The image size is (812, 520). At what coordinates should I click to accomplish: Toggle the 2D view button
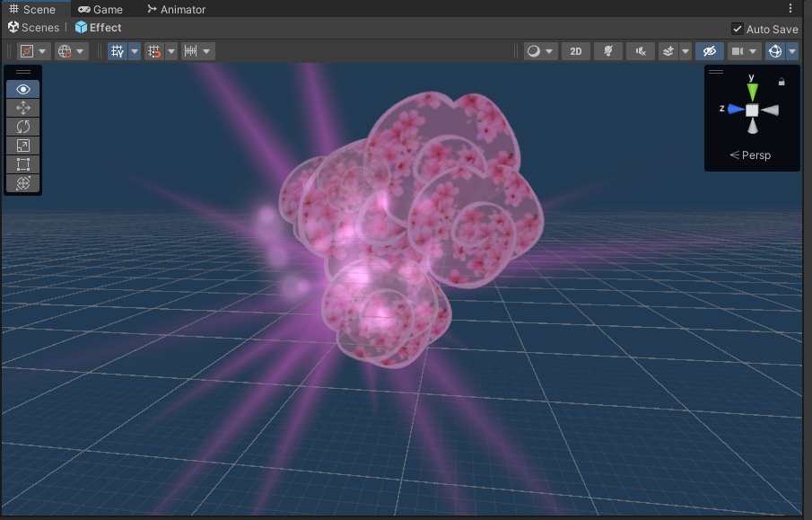pyautogui.click(x=576, y=51)
